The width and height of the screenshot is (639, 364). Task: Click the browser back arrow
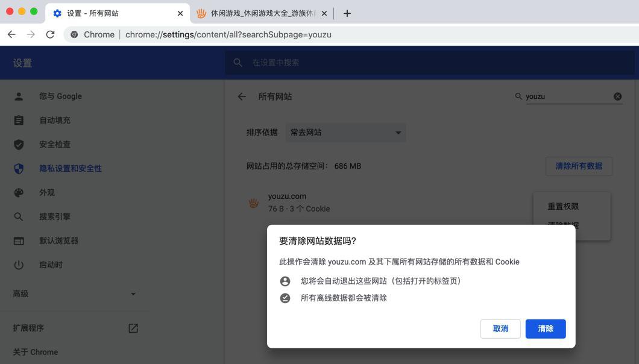coord(11,34)
